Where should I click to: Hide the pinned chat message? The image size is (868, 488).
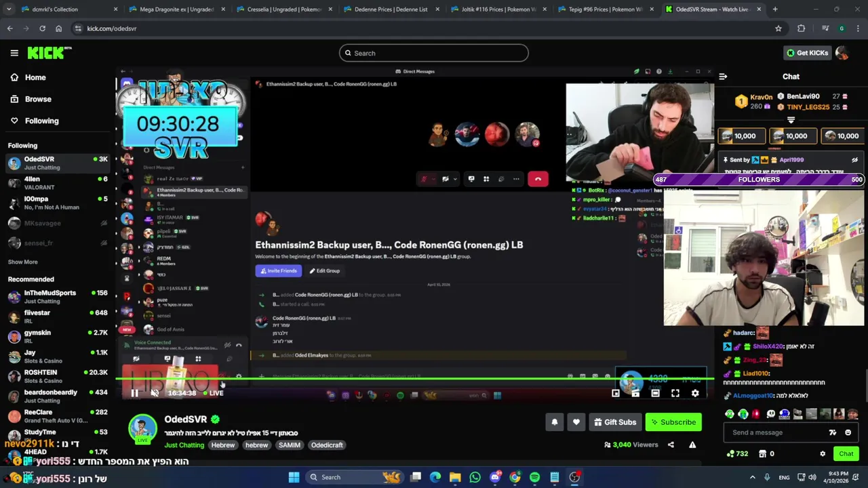tap(854, 160)
